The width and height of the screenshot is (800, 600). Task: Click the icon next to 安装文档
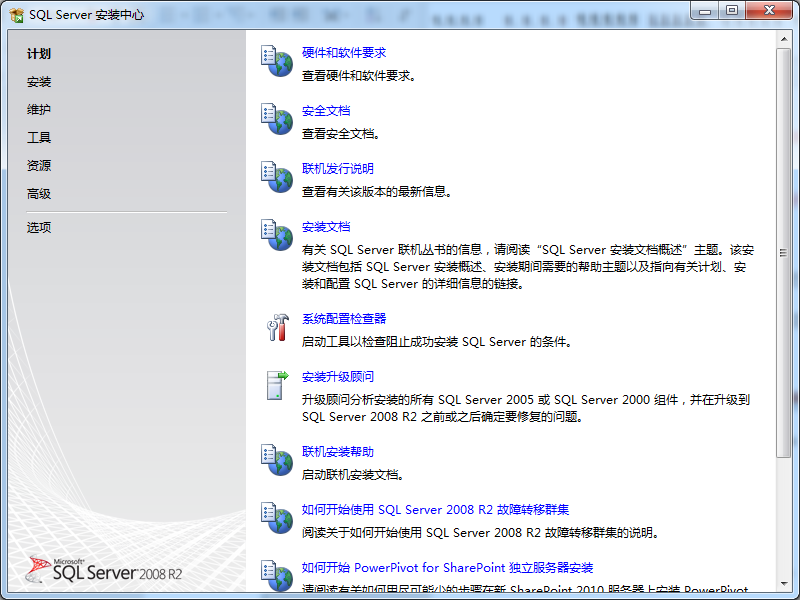[x=277, y=235]
